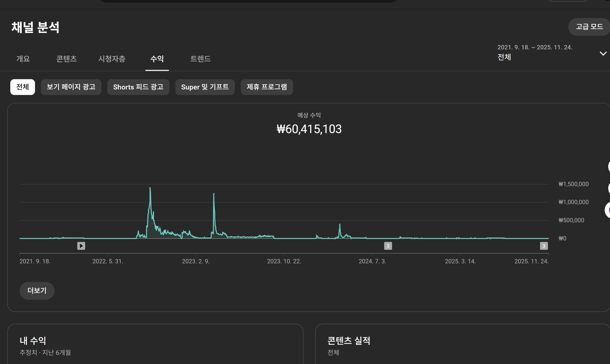The image size is (610, 364).
Task: Filter by 보기 페이지 광고
Action: click(x=71, y=87)
